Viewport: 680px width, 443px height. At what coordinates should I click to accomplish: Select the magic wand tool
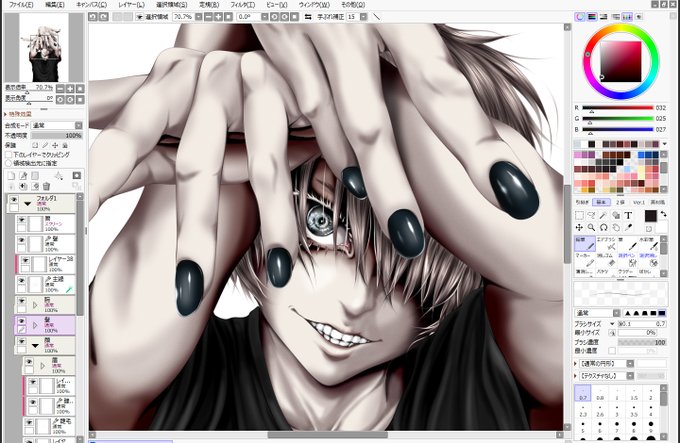click(604, 215)
